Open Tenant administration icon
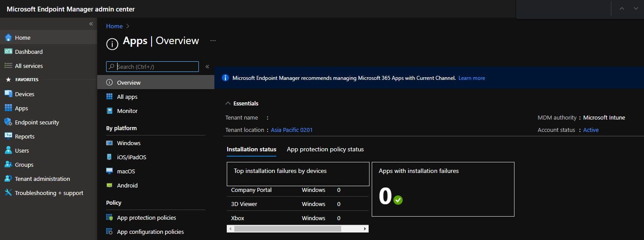This screenshot has height=240, width=644. pyautogui.click(x=8, y=179)
